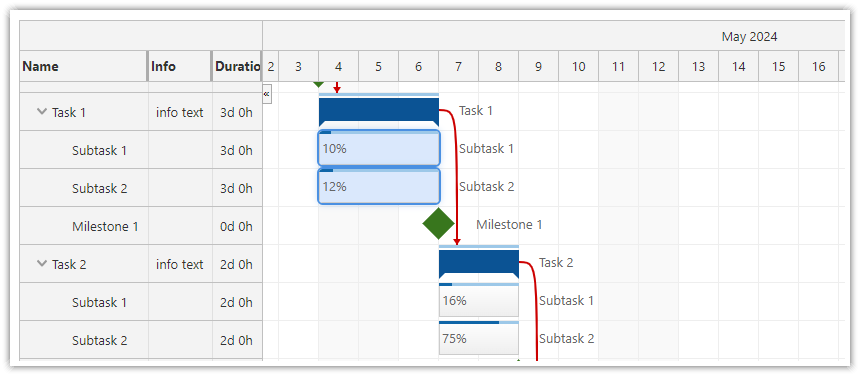Click the Info column header
The height and width of the screenshot is (376, 860).
pos(180,66)
